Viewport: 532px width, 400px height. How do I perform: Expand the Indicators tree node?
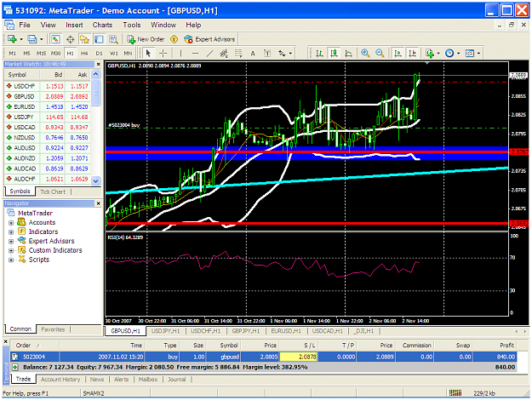click(x=11, y=232)
